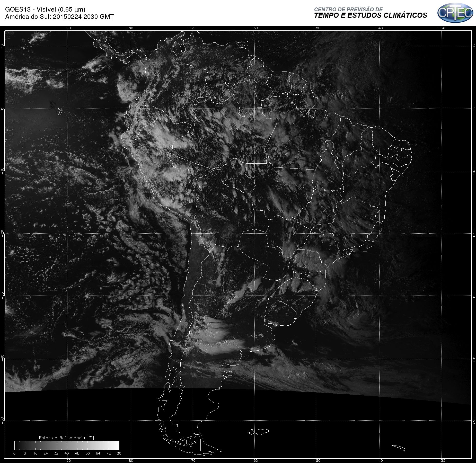The image size is (476, 463).
Task: Click the '80' tick on reflectance scale
Action: pyautogui.click(x=119, y=453)
